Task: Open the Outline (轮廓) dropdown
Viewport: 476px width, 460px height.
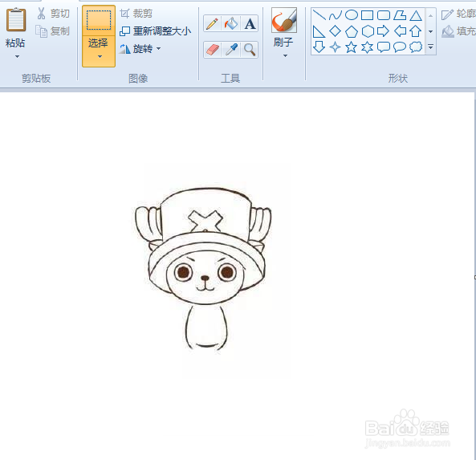Action: [x=458, y=14]
